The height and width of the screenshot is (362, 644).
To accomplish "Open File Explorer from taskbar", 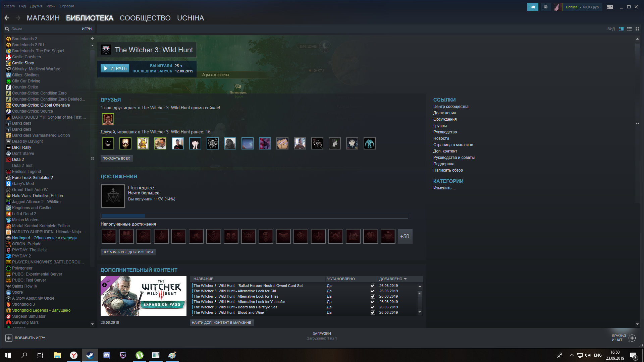I will pyautogui.click(x=57, y=355).
